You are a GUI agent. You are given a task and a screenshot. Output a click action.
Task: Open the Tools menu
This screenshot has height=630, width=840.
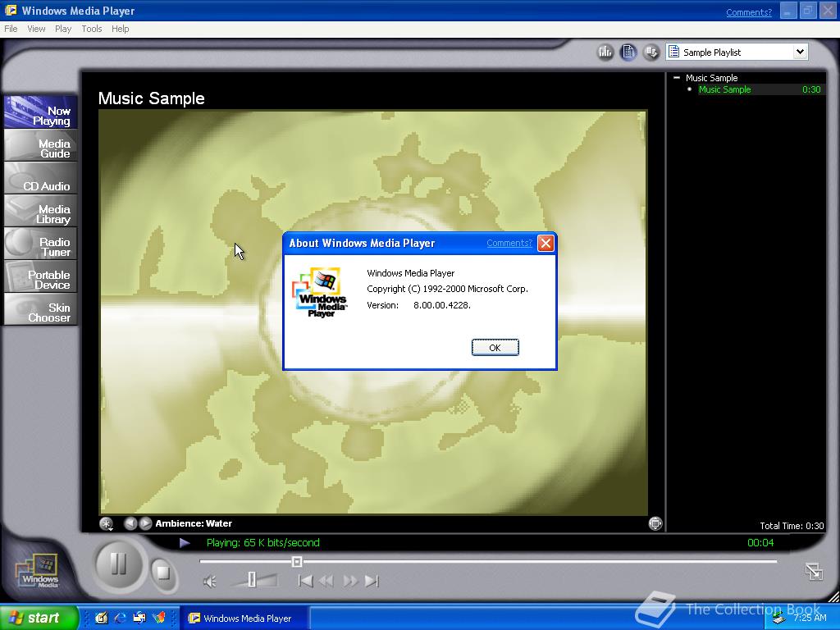pos(92,29)
